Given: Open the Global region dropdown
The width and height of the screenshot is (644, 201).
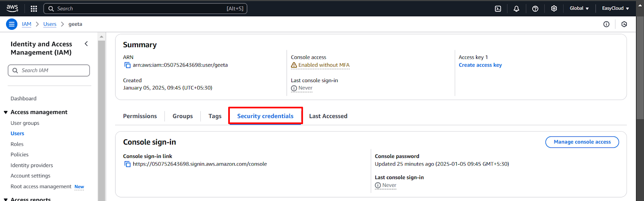Looking at the screenshot, I should click(x=579, y=8).
